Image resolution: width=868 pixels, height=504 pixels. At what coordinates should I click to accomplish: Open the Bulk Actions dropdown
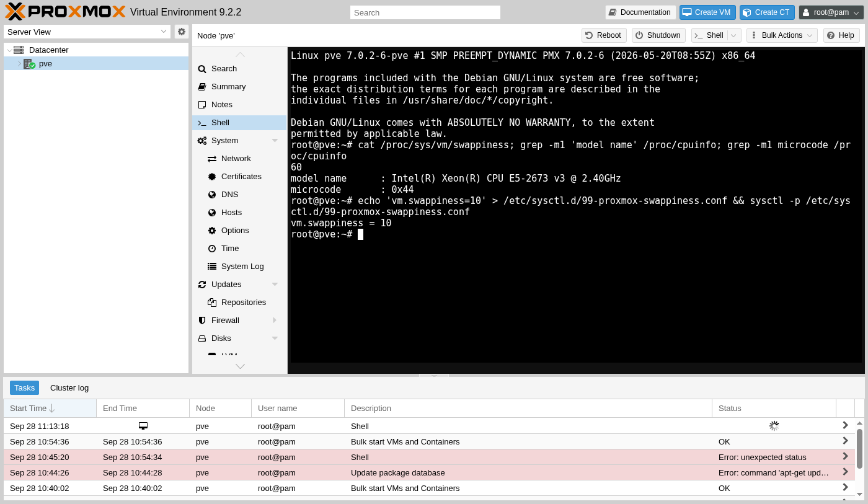(782, 35)
